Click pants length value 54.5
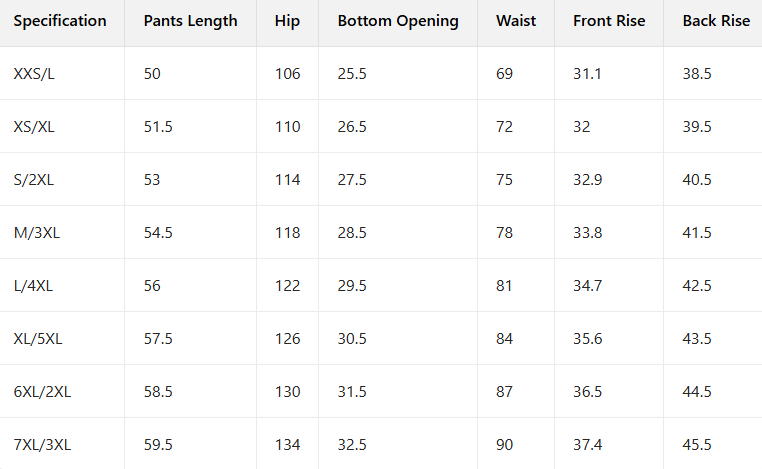The height and width of the screenshot is (469, 762). click(158, 233)
